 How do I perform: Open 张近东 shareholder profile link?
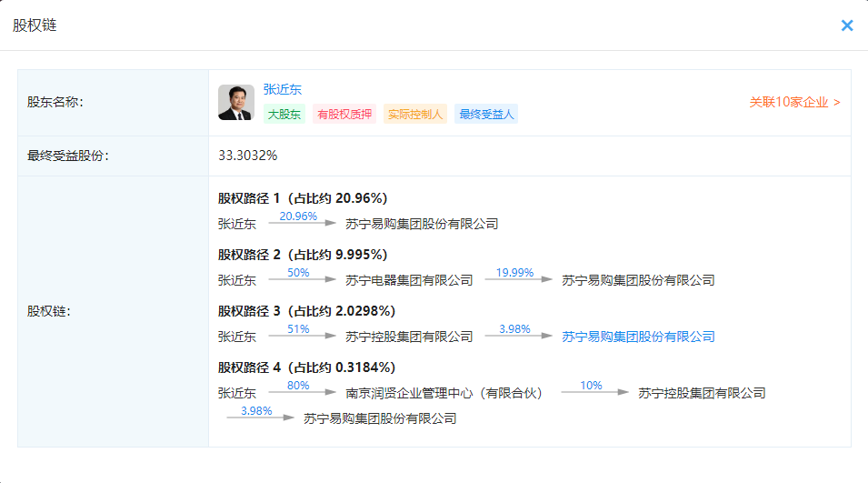coord(282,89)
